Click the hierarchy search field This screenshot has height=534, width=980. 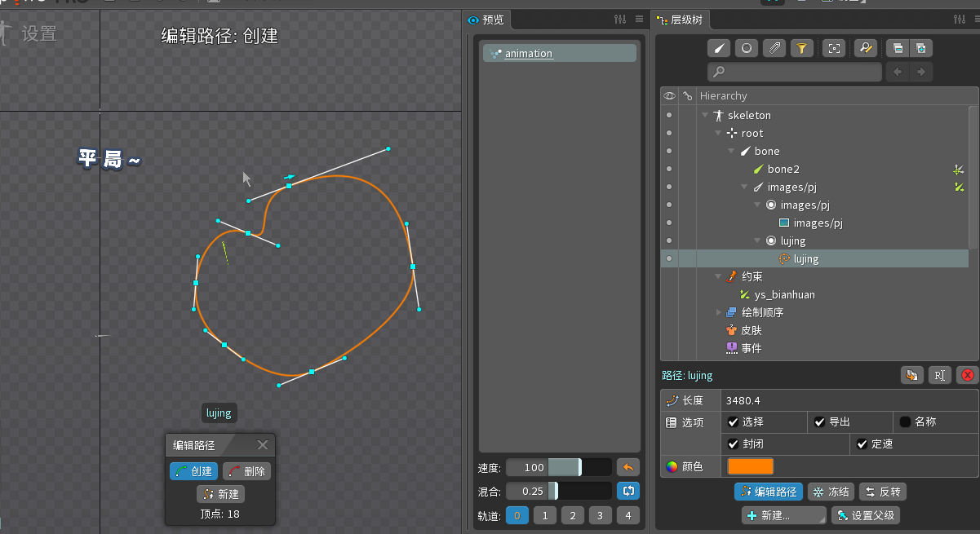[x=795, y=73]
